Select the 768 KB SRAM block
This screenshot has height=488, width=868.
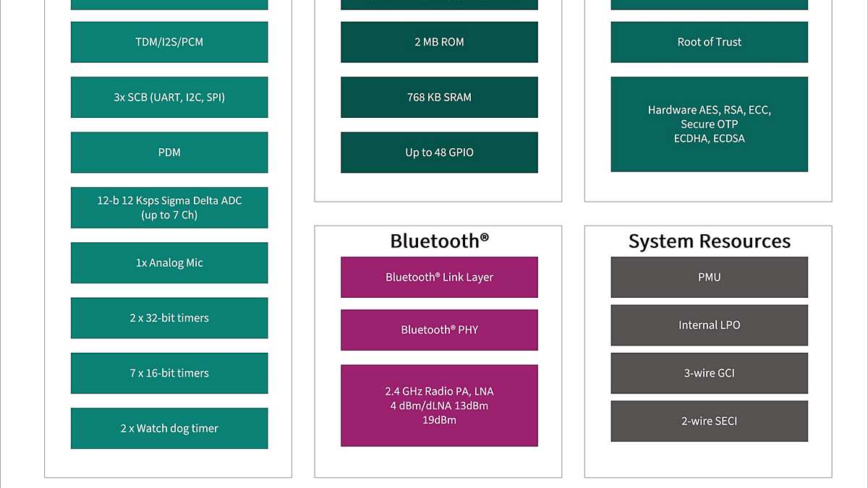(439, 97)
